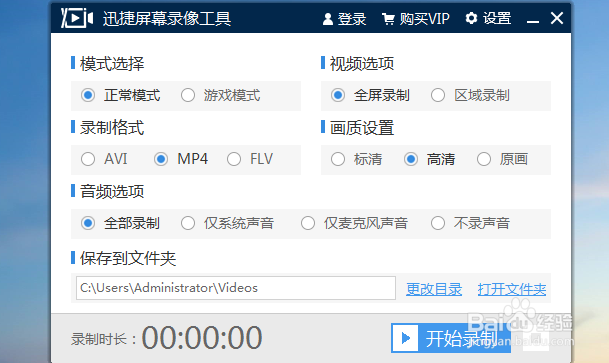Click the screen recorder app logo icon
The width and height of the screenshot is (609, 363).
(77, 18)
